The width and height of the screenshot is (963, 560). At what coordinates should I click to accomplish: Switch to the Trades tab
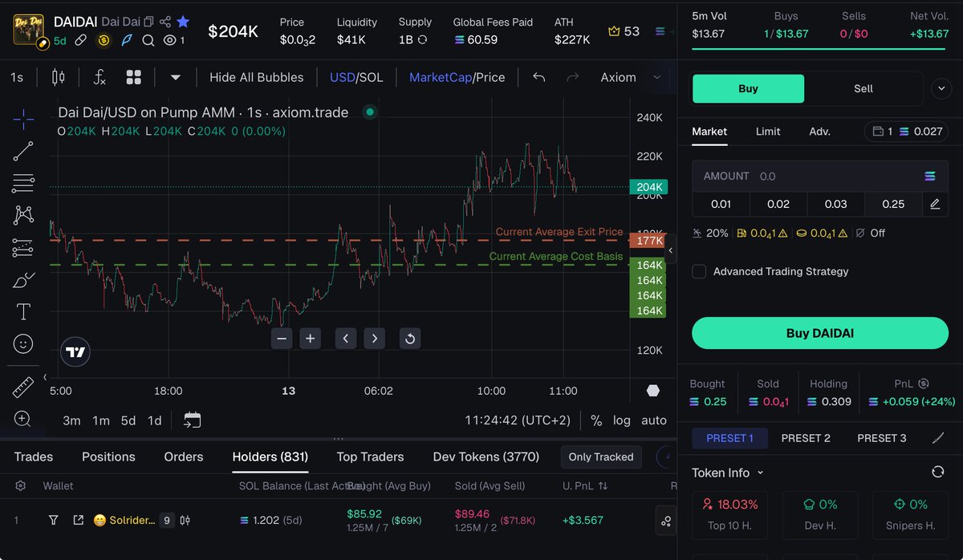coord(34,457)
